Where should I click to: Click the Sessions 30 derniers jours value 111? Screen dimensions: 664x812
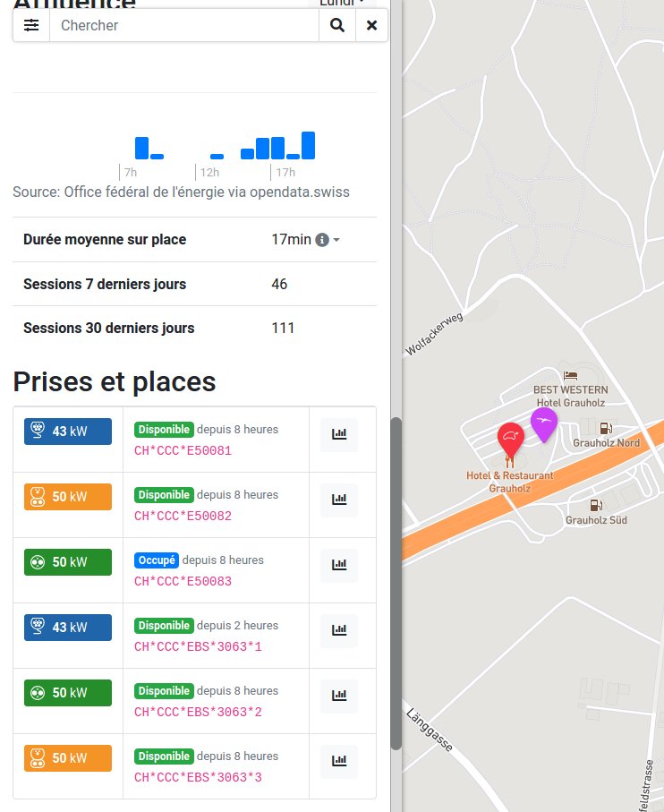(x=283, y=329)
